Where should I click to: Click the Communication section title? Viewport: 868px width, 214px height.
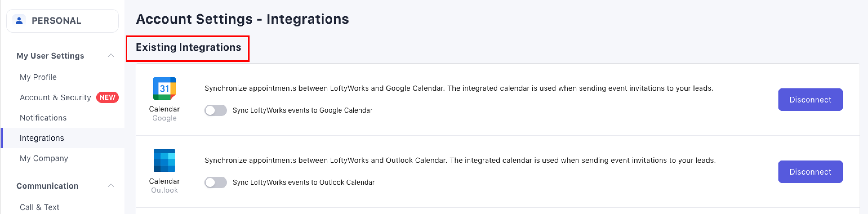47,186
